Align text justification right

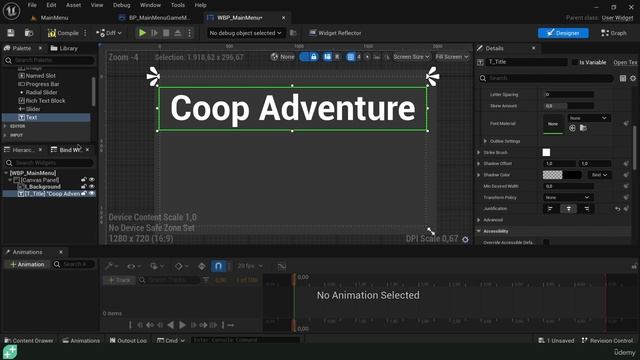(587, 209)
